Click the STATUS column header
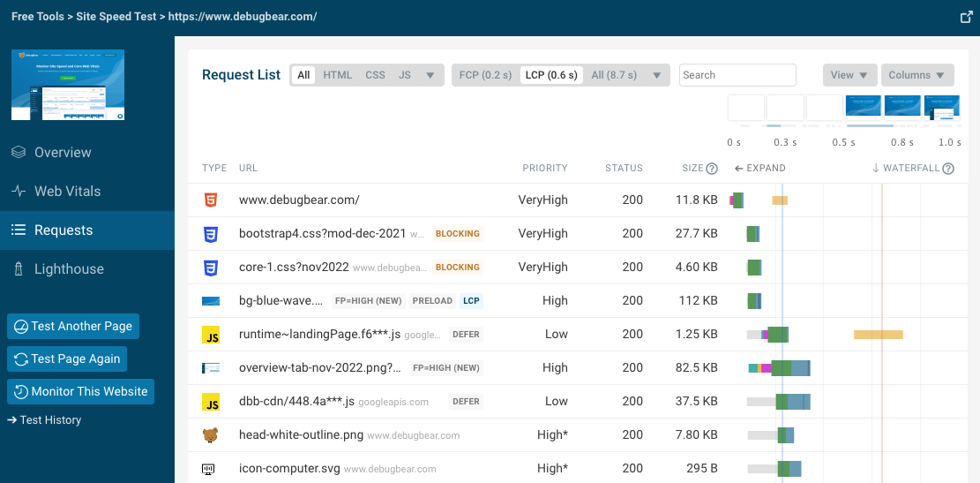The image size is (980, 483). pos(624,169)
